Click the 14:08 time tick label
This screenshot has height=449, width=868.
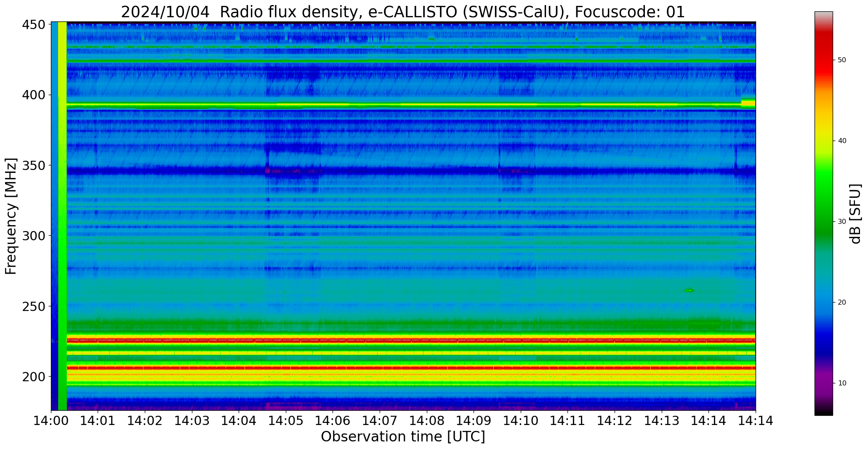tap(427, 420)
